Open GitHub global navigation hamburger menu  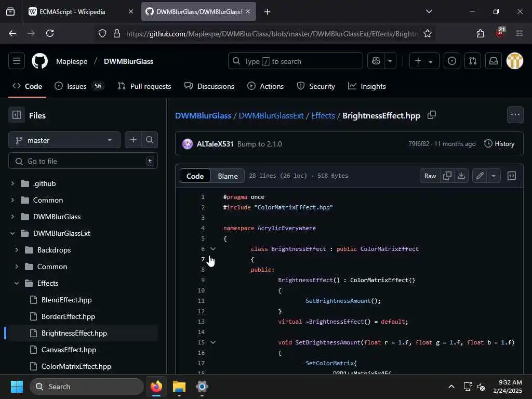tap(16, 61)
